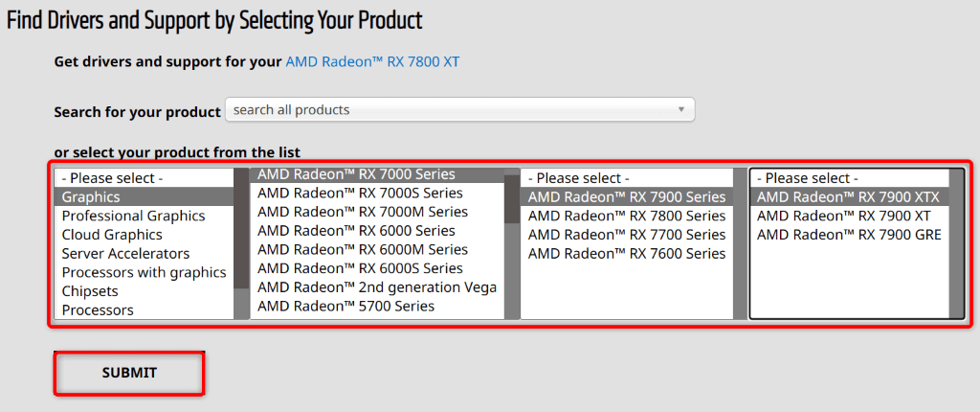Select Server Accelerators category
The height and width of the screenshot is (412, 980).
click(x=125, y=254)
